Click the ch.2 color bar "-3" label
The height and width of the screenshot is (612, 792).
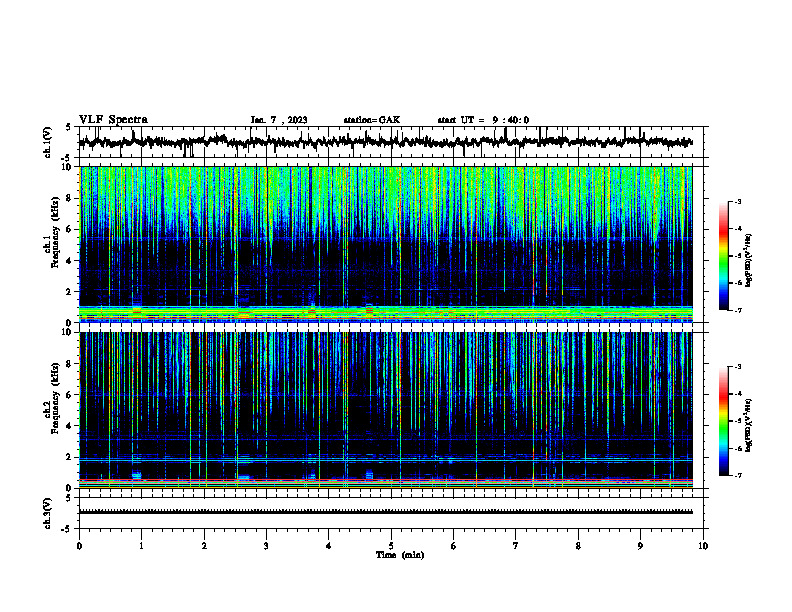pos(738,367)
